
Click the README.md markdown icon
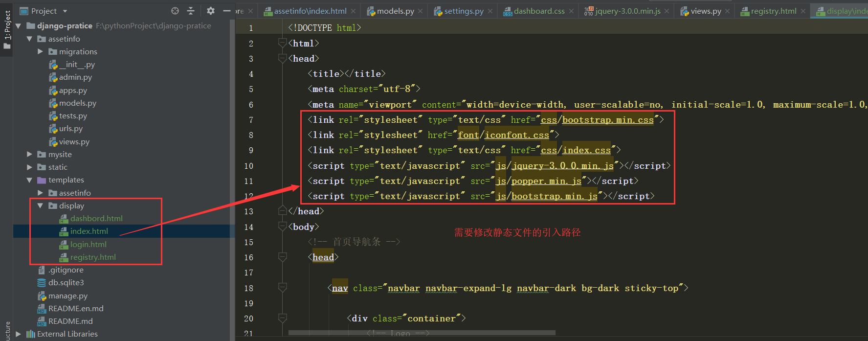[42, 321]
